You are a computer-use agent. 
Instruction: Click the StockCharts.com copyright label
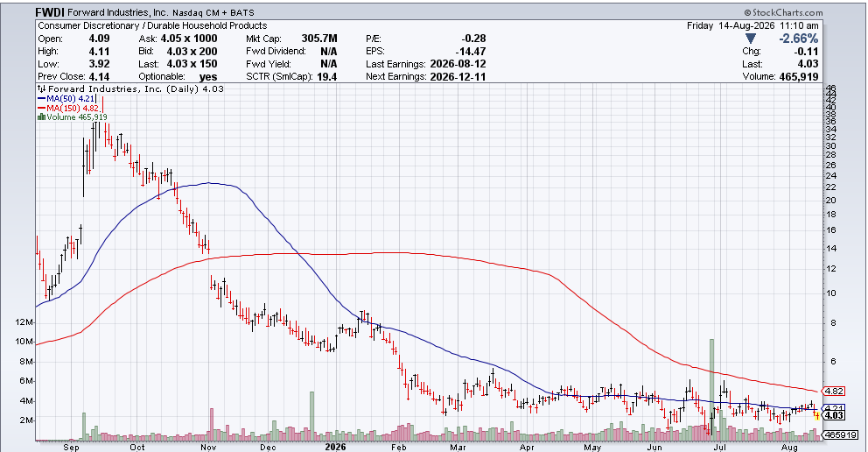coord(783,12)
